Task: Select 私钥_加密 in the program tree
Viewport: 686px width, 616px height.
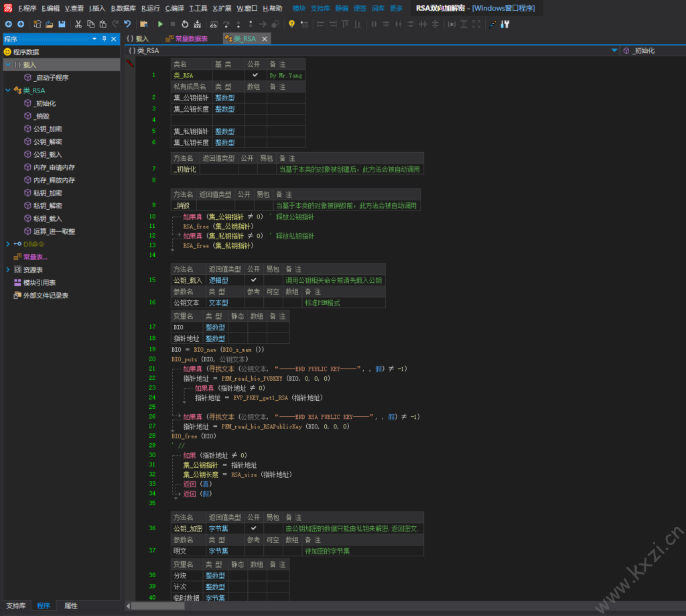Action: pos(48,192)
